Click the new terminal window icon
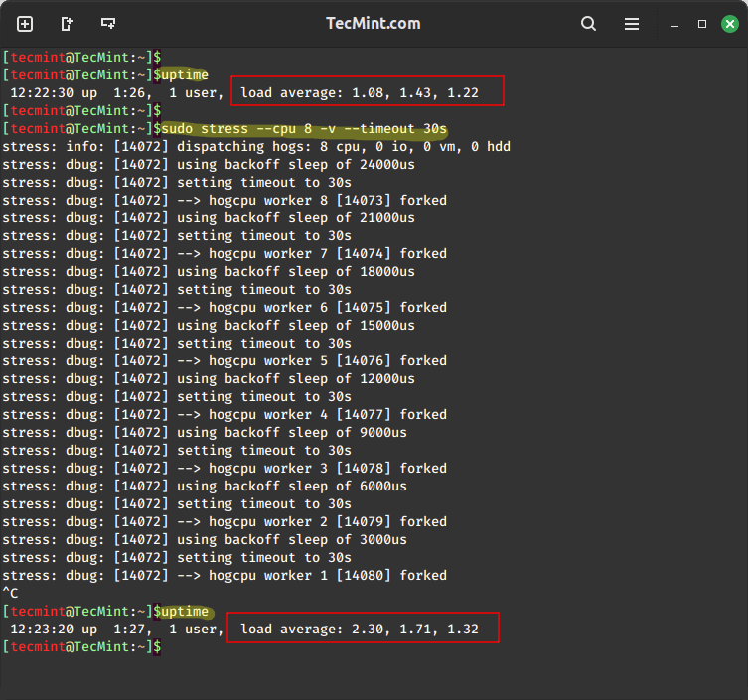Image resolution: width=748 pixels, height=700 pixels. point(67,24)
